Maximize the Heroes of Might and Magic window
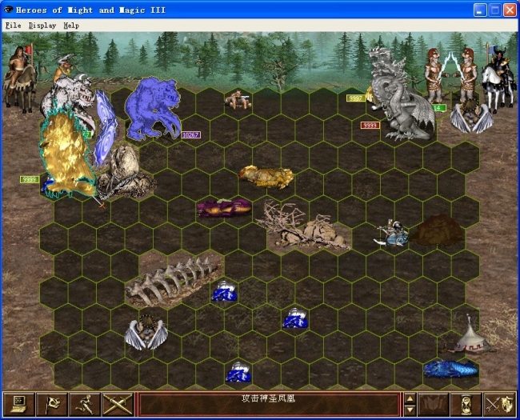 coord(494,10)
